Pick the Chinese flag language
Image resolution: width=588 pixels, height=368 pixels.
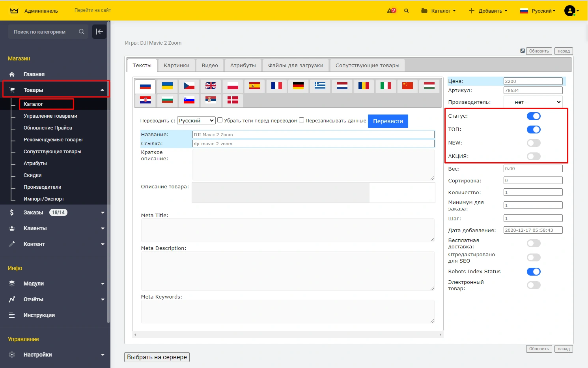407,86
